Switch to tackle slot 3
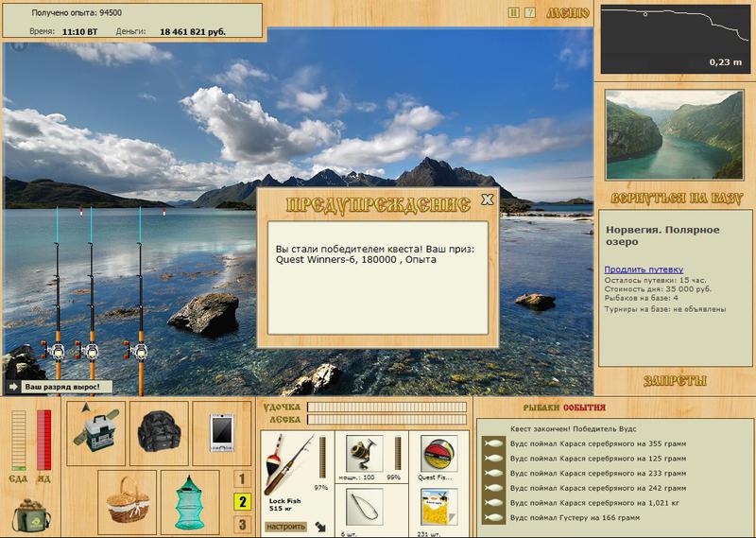Viewport: 756px width, 538px height. click(242, 524)
